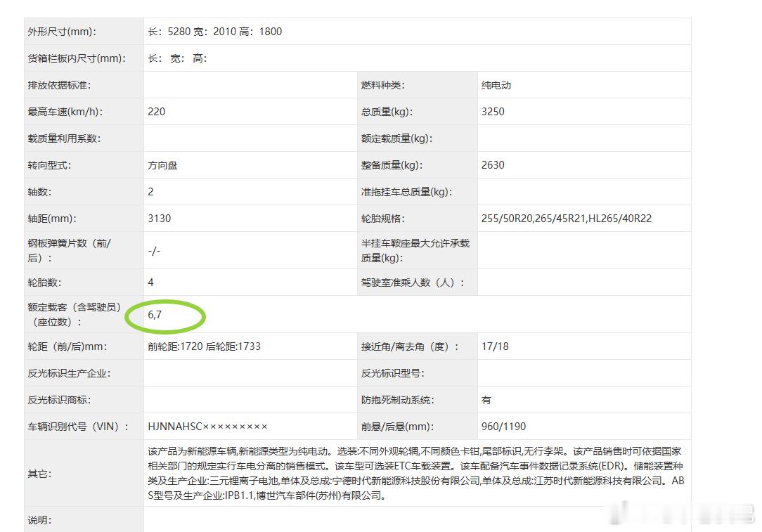762x532 pixels.
Task: Click the 整备质量(kg) label
Action: [392, 165]
